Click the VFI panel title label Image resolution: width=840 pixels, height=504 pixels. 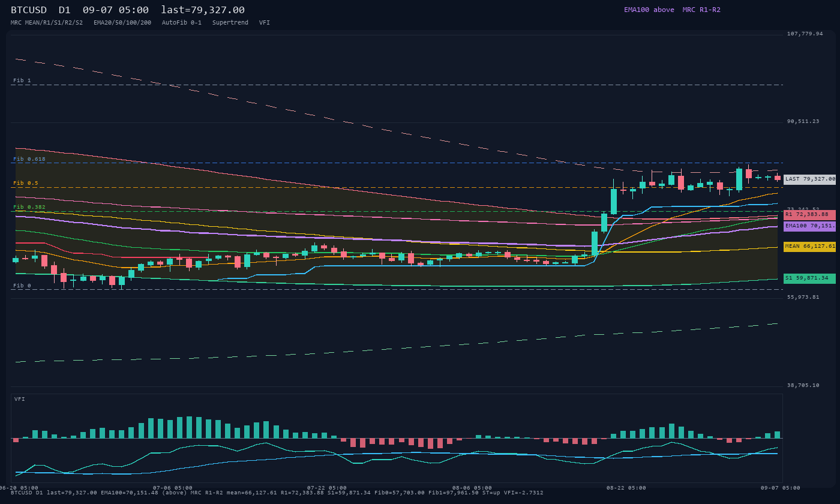[x=20, y=399]
